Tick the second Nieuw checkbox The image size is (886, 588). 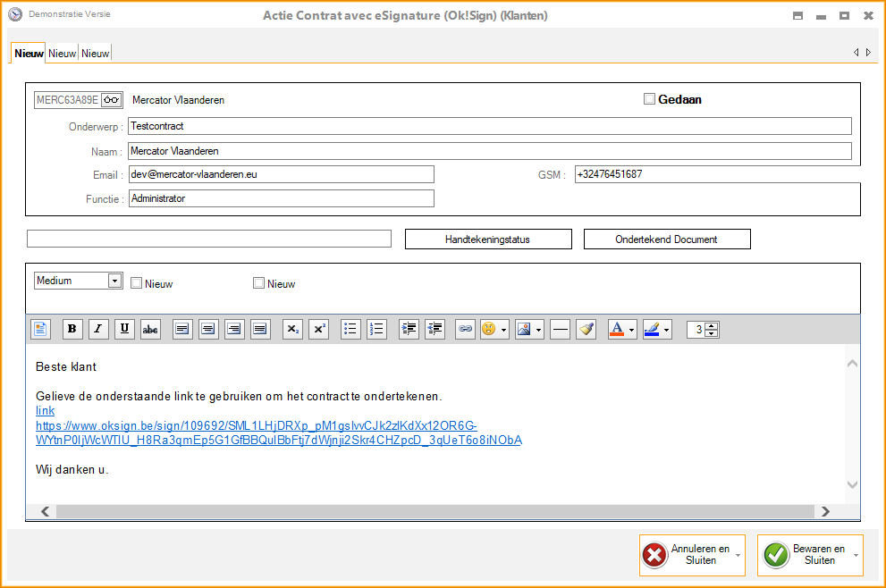[259, 283]
